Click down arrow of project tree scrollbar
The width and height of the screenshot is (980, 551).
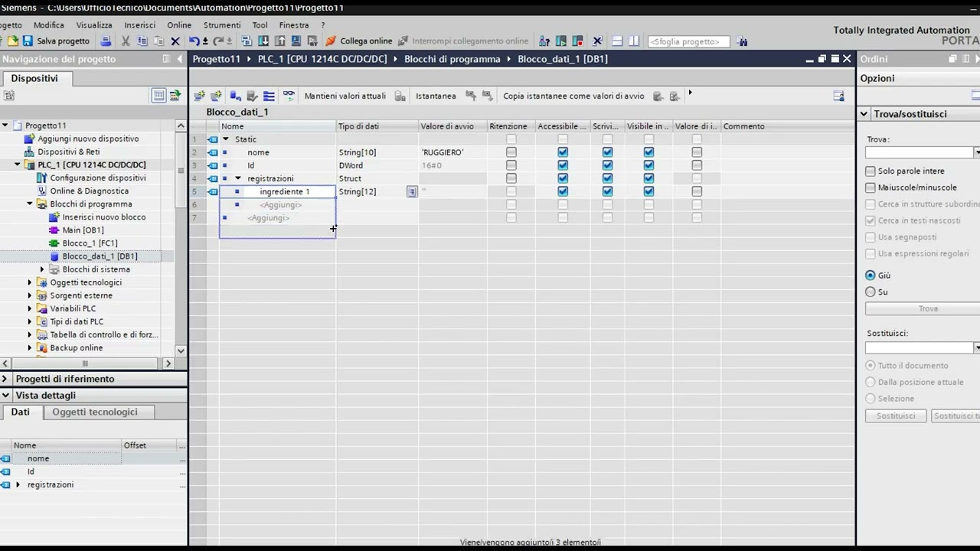(x=181, y=351)
